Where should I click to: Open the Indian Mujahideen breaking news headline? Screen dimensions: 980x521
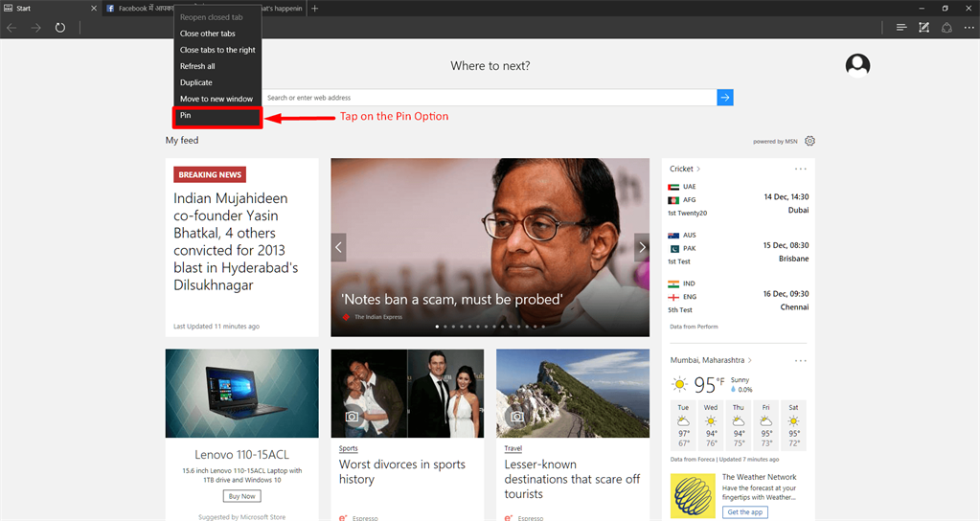pyautogui.click(x=237, y=241)
